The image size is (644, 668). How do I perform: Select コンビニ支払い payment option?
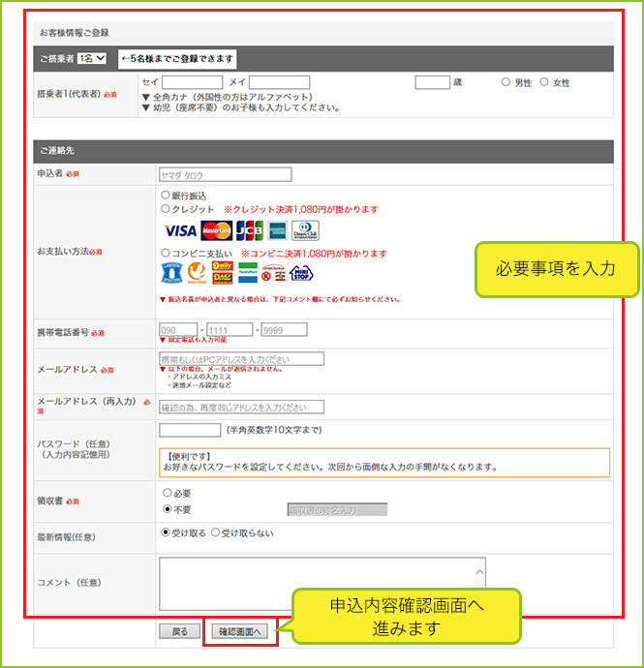(x=166, y=253)
